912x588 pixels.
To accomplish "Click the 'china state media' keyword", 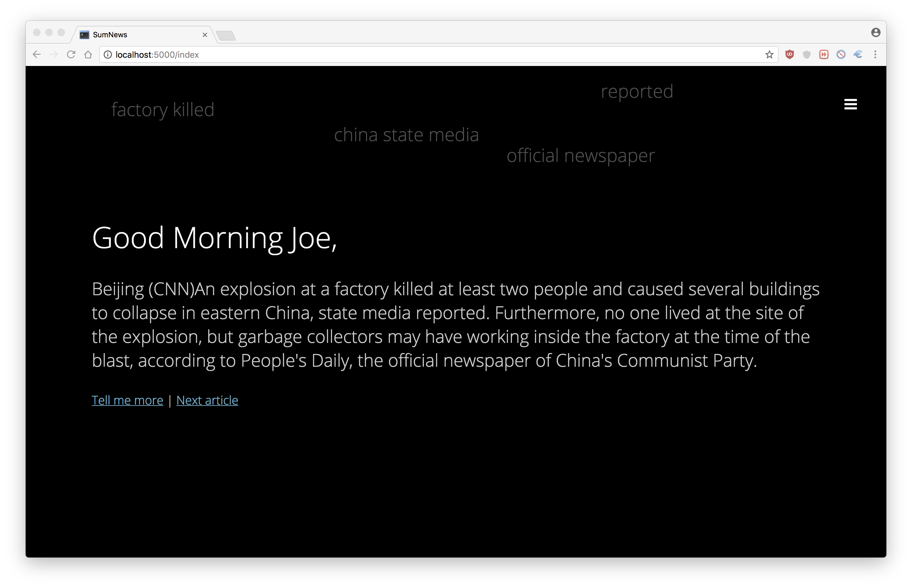I will [406, 135].
